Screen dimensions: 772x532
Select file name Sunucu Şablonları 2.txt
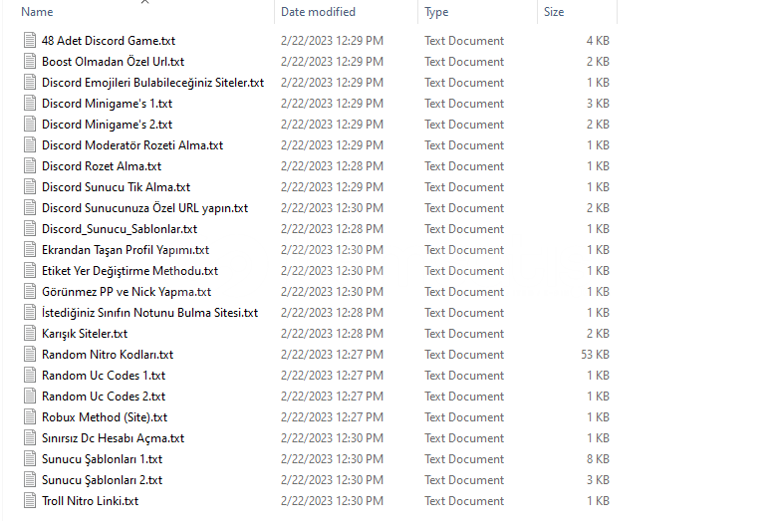click(x=102, y=480)
